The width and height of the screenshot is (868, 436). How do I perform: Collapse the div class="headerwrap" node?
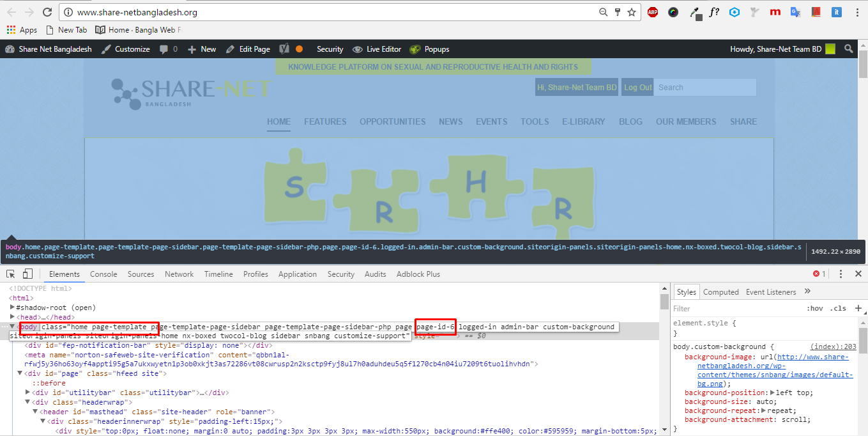pyautogui.click(x=27, y=402)
